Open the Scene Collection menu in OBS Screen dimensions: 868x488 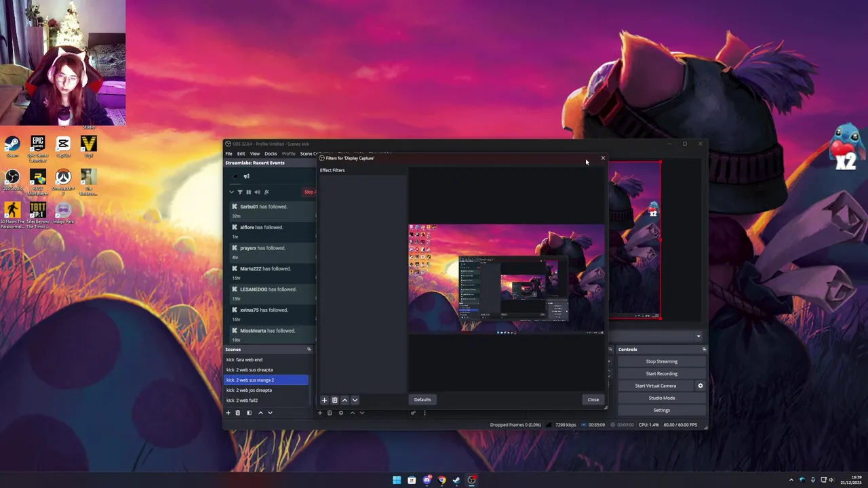(309, 154)
